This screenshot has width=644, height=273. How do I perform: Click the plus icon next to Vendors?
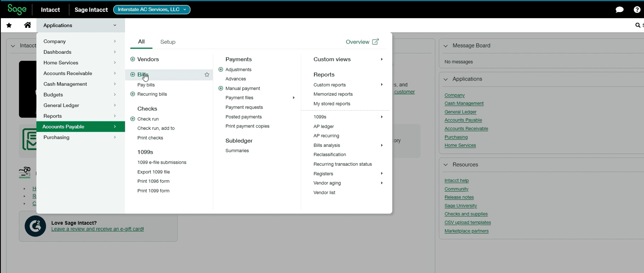[x=132, y=59]
